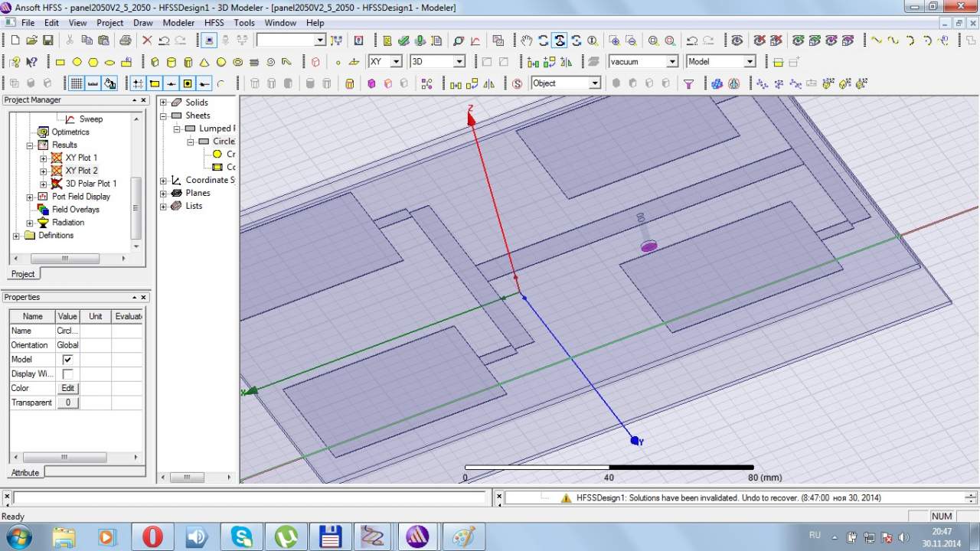Expand the Solids tree node
980x551 pixels.
coord(163,103)
